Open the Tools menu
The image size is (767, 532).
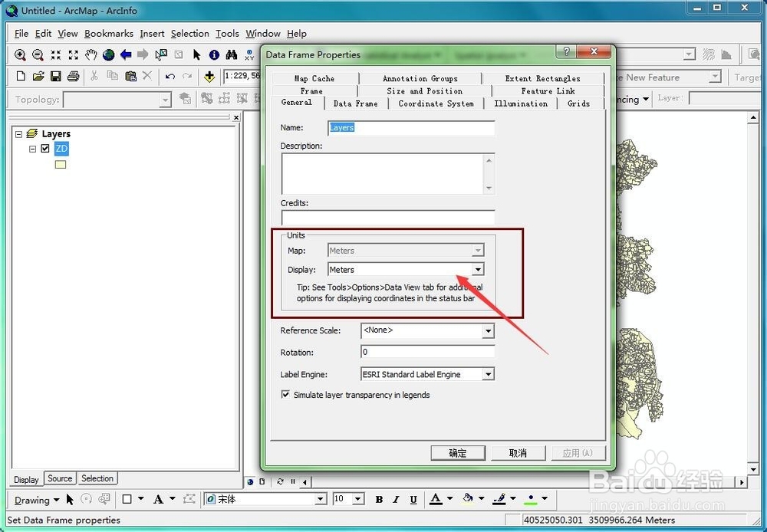pos(228,33)
